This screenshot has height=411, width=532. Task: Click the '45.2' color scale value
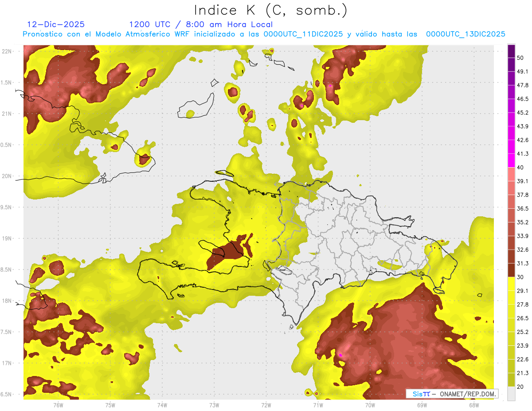(x=522, y=113)
